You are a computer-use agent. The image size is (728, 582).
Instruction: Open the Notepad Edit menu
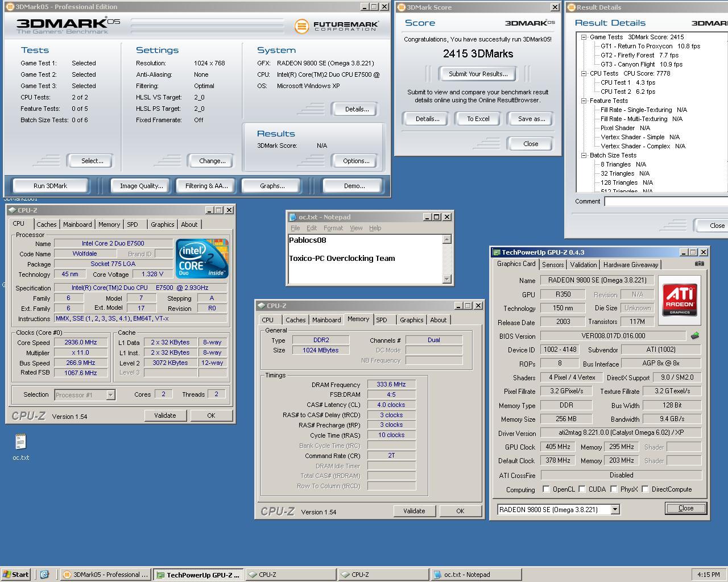pos(312,228)
